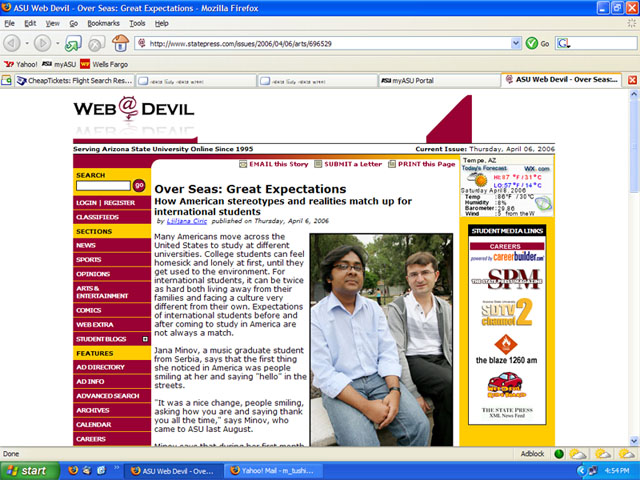The width and height of the screenshot is (640, 480).
Task: Click the careerbuilder careers logo
Action: click(507, 257)
